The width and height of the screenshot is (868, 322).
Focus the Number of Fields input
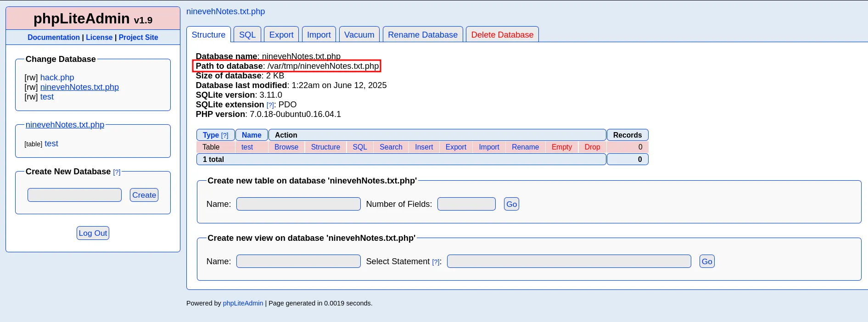tap(466, 204)
